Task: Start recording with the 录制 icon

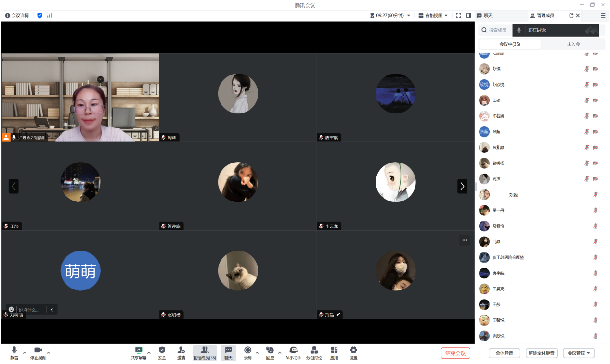Action: (x=247, y=352)
